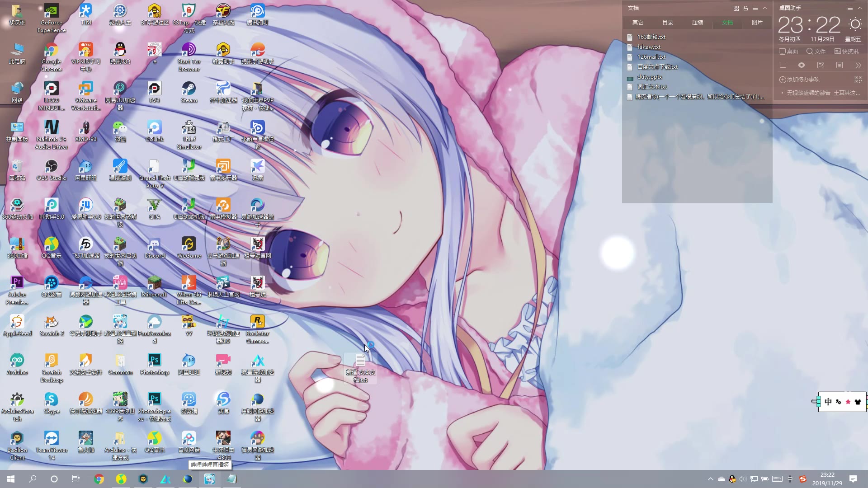Open note edit icon in 桌面助手 widget
This screenshot has height=488, width=868.
coord(821,66)
